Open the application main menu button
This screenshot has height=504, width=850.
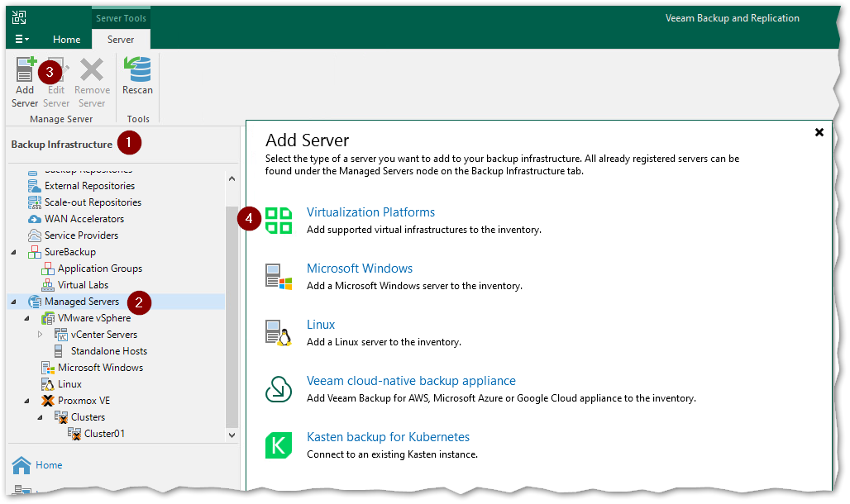[22, 39]
